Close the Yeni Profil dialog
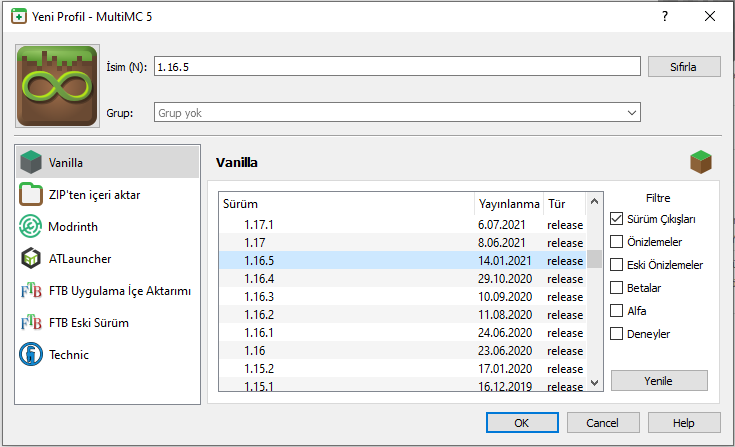The width and height of the screenshot is (735, 447). 710,16
